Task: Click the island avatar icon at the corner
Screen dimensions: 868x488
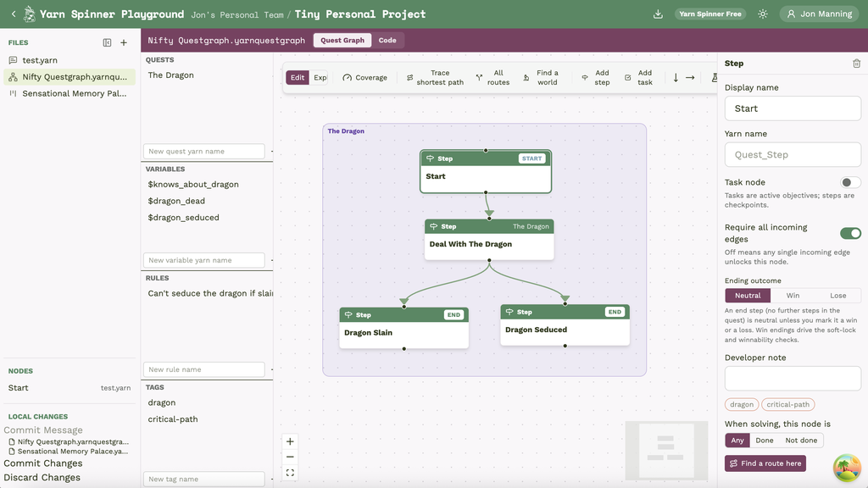Action: 847,468
